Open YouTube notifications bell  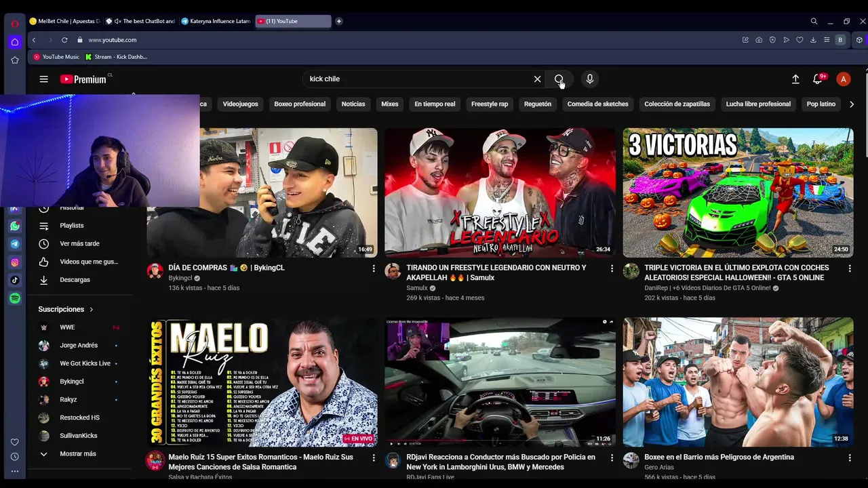point(818,79)
